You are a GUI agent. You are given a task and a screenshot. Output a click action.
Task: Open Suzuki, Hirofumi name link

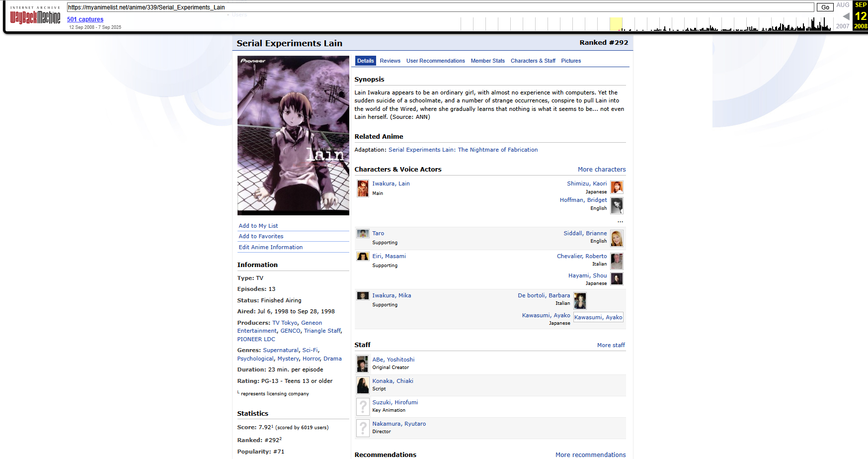(395, 402)
